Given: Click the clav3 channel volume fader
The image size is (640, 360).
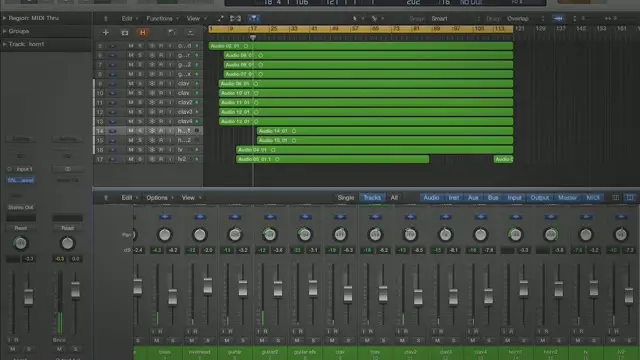Looking at the screenshot, I should [x=453, y=297].
